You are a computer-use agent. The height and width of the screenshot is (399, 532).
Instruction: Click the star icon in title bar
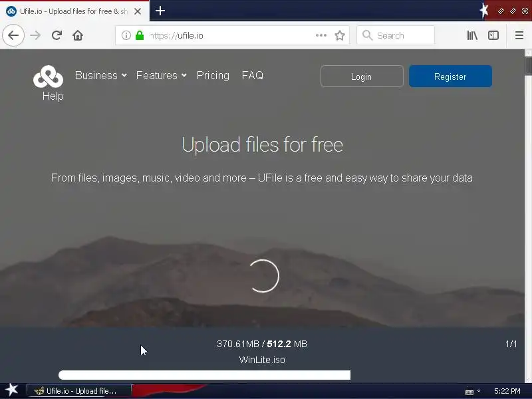click(484, 11)
